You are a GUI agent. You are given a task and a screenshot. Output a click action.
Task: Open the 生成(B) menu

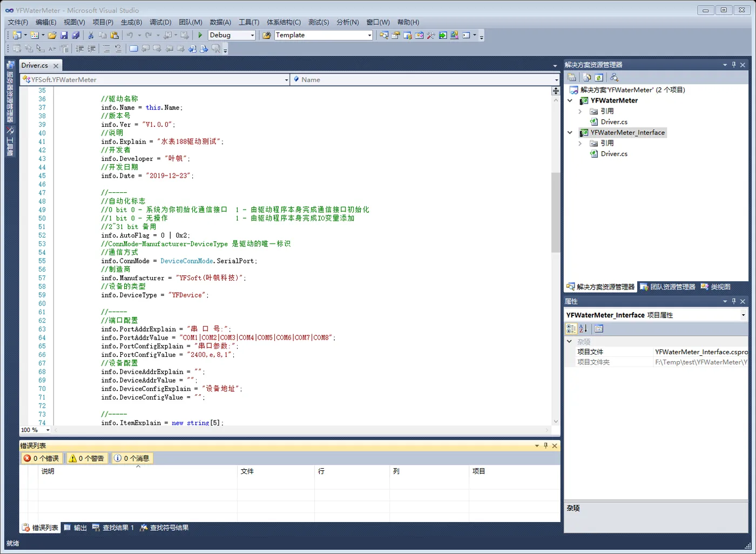coord(131,22)
